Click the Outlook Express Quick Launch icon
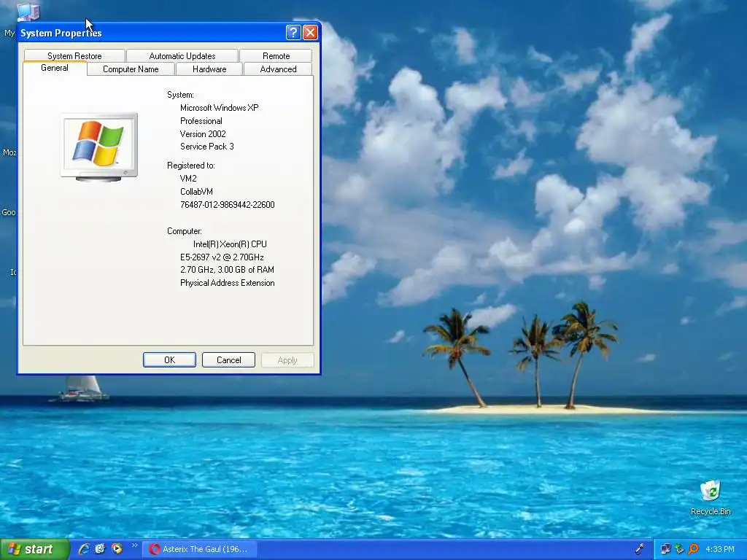747x560 pixels. [x=100, y=549]
